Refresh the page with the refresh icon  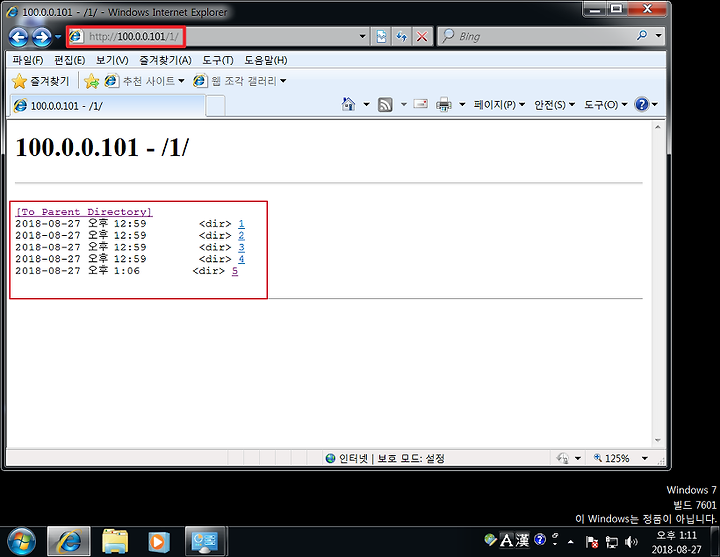point(402,36)
